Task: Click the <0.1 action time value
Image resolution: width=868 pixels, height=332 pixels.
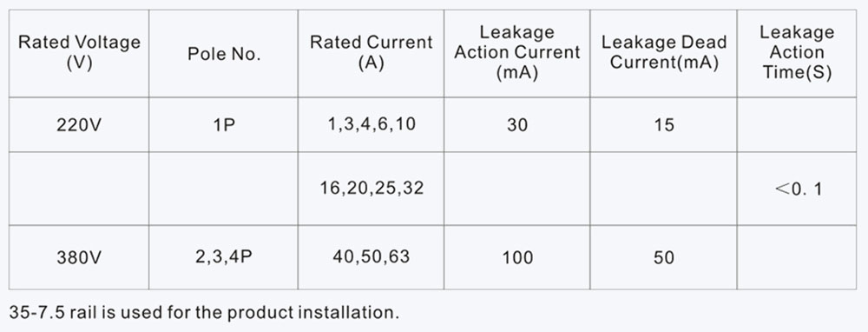Action: pos(798,189)
